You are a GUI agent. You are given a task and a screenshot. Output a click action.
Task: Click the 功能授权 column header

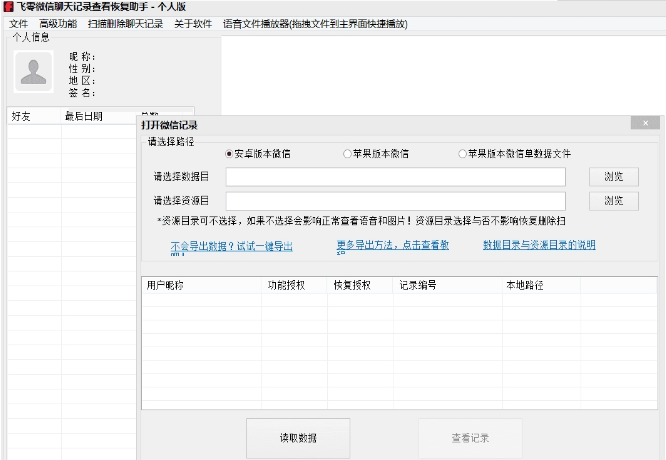(x=294, y=285)
